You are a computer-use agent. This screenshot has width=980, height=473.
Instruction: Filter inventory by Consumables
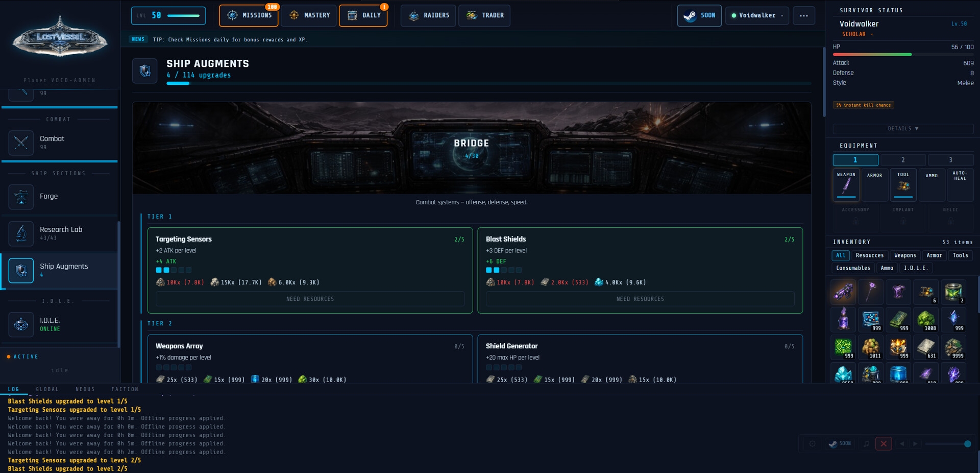[852, 268]
